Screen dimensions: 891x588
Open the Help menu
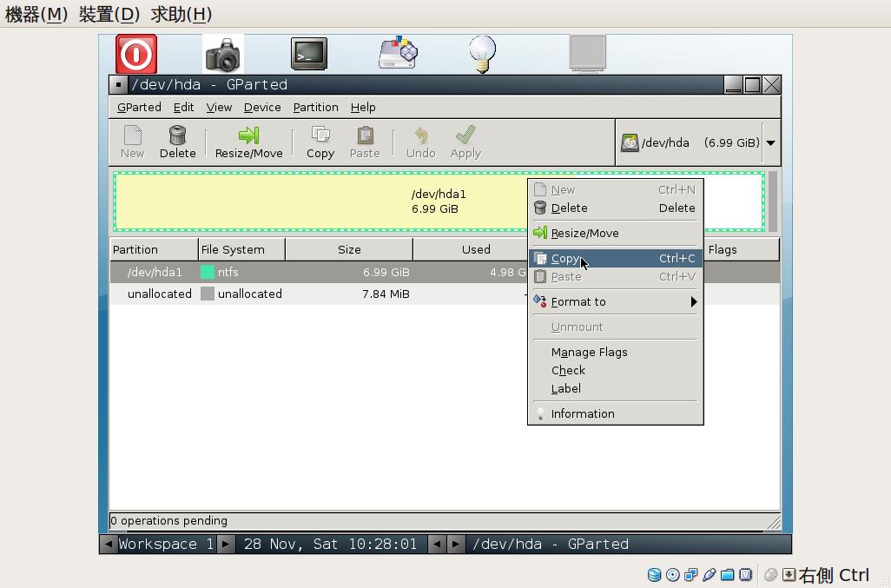(363, 108)
